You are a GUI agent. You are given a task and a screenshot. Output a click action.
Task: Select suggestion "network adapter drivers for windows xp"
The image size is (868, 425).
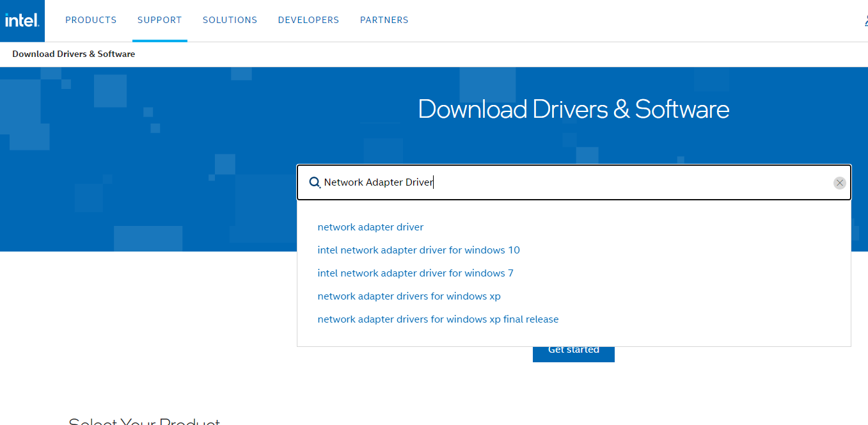pos(409,296)
